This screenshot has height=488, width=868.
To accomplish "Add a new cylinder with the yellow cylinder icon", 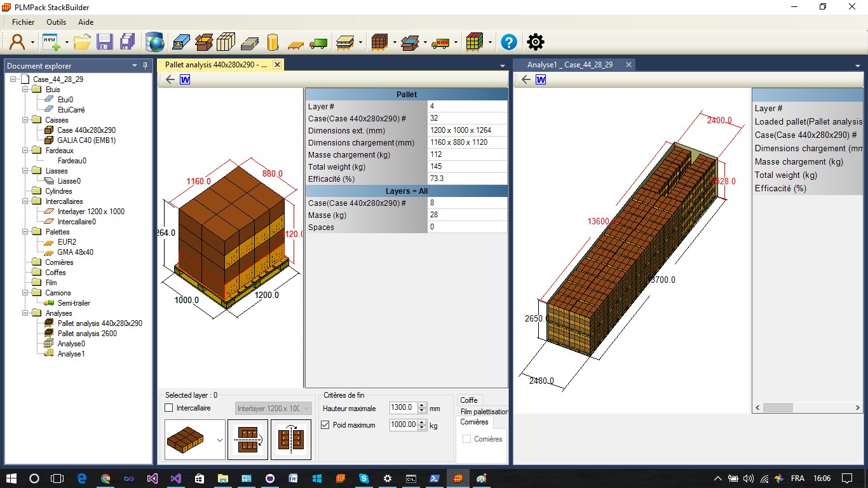I will (273, 43).
